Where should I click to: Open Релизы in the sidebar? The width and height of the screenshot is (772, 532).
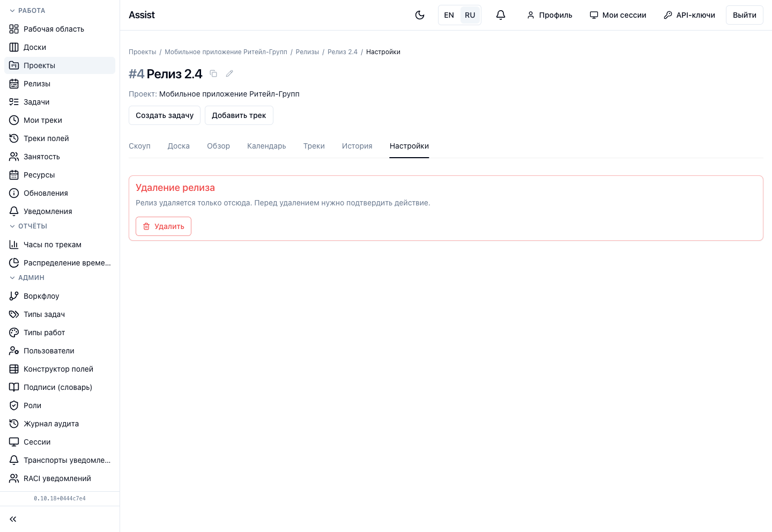click(60, 84)
